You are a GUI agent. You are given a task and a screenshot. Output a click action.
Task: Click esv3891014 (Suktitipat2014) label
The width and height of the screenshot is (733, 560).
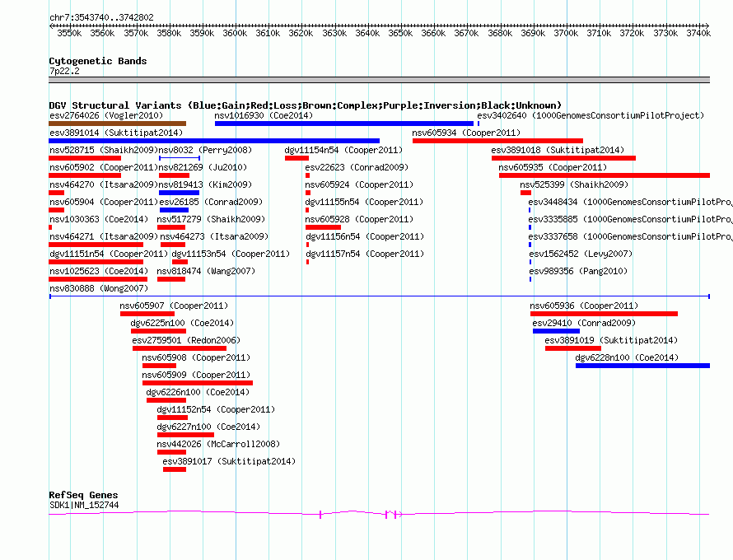click(x=116, y=133)
